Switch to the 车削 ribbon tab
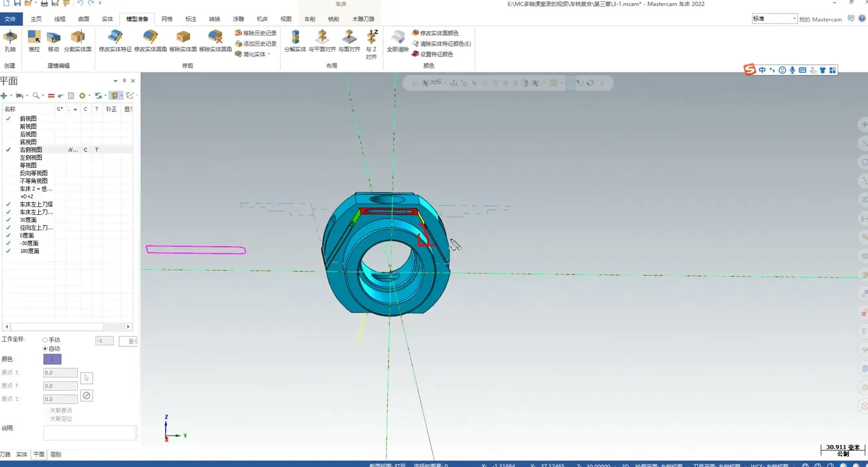Screen dimensions: 868x467 [x=310, y=19]
